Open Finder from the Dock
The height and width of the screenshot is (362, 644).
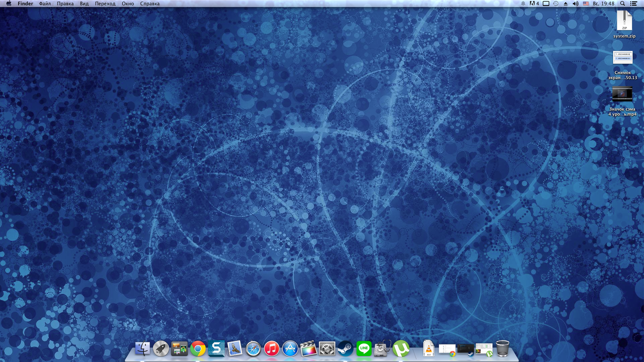point(142,349)
